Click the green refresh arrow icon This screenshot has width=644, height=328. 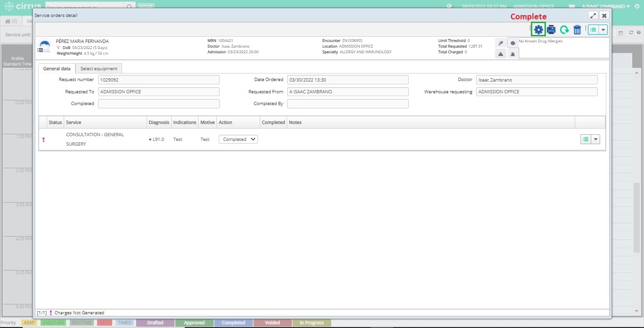[x=564, y=30]
